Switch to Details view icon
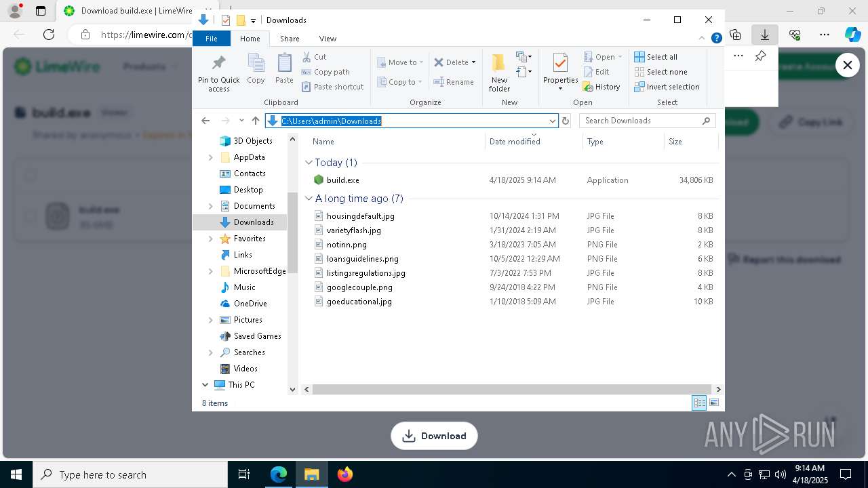 [x=699, y=403]
